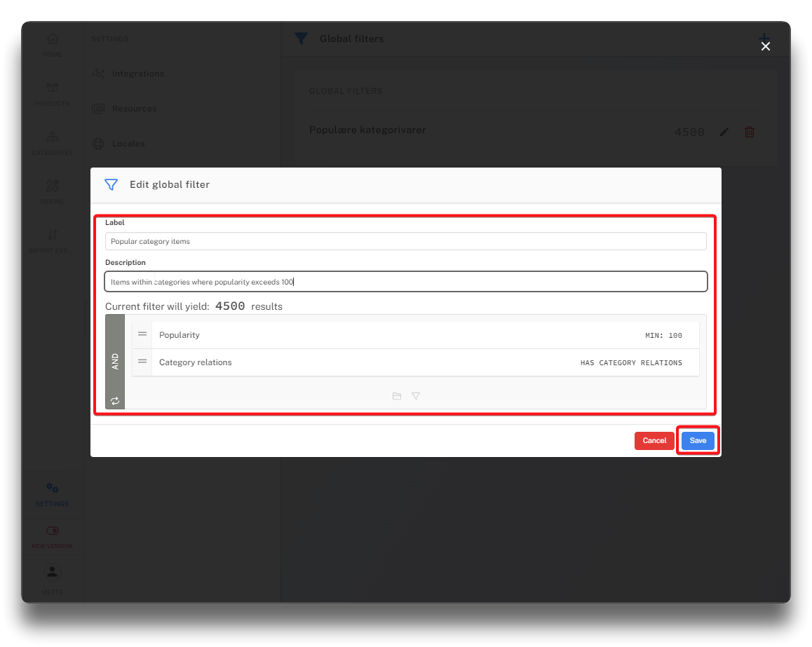Image resolution: width=812 pixels, height=647 pixels.
Task: Delete the Populære kategorivarer filter
Action: click(750, 132)
